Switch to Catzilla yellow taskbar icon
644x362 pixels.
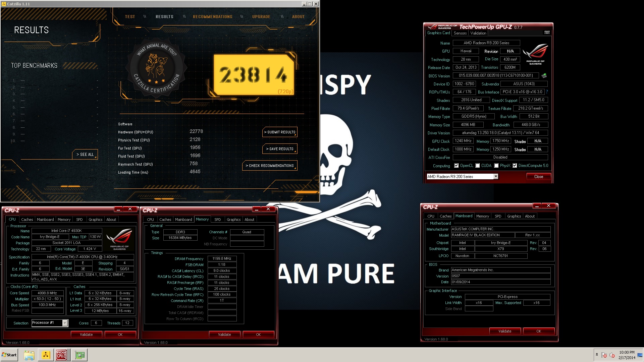tap(46, 355)
